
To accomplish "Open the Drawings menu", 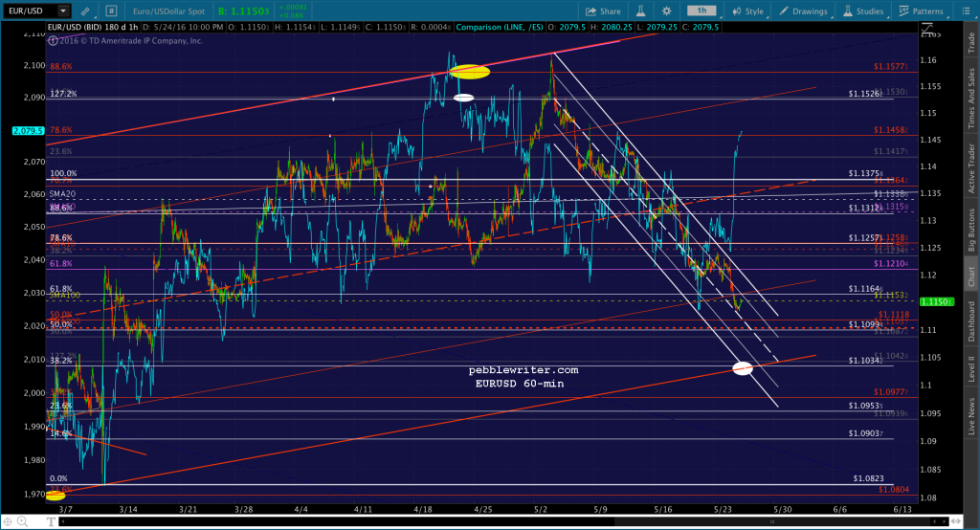I will [x=804, y=11].
